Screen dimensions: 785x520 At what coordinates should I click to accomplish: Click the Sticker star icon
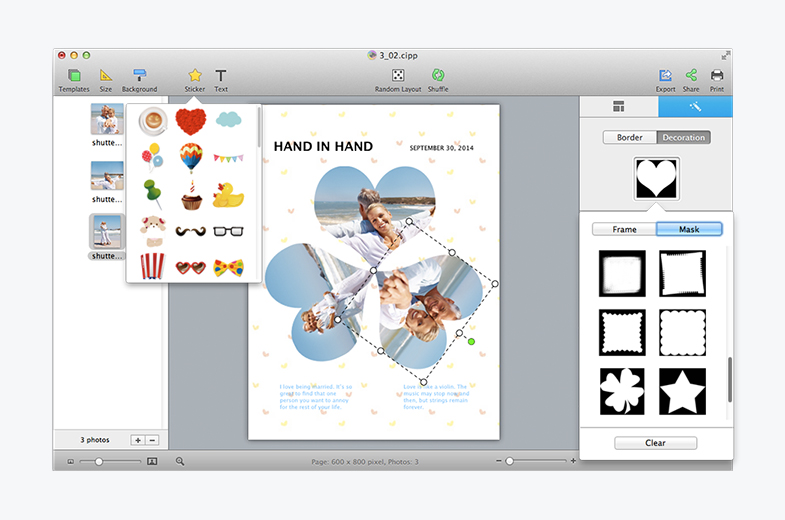195,76
